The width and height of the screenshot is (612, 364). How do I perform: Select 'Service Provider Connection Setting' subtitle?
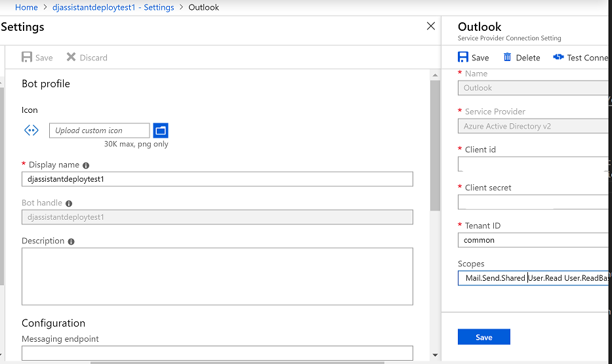tap(510, 38)
